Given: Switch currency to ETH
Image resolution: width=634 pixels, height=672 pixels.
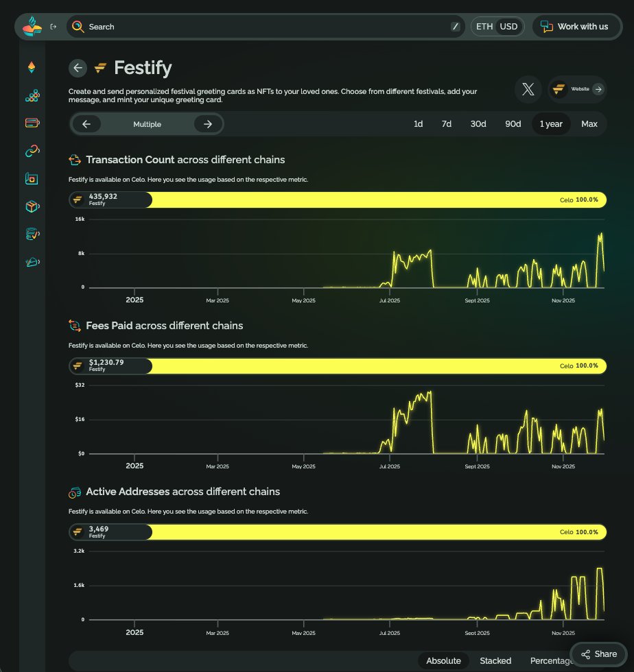Looking at the screenshot, I should 484,27.
